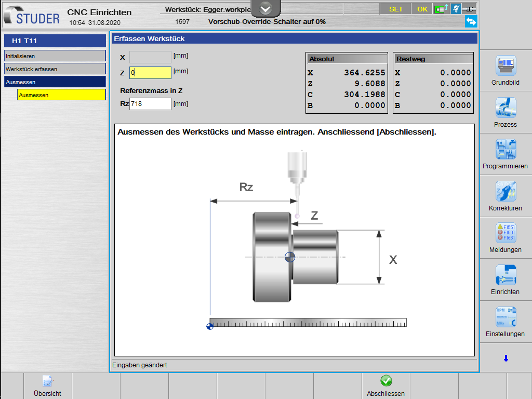The width and height of the screenshot is (532, 399).
Task: Select the Initialisieren step
Action: [x=55, y=56]
